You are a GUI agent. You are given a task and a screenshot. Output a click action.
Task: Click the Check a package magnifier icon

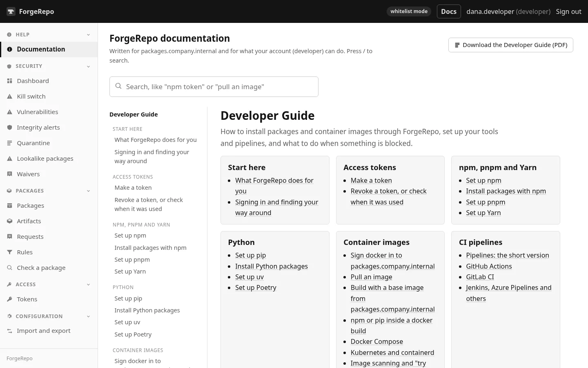click(9, 268)
